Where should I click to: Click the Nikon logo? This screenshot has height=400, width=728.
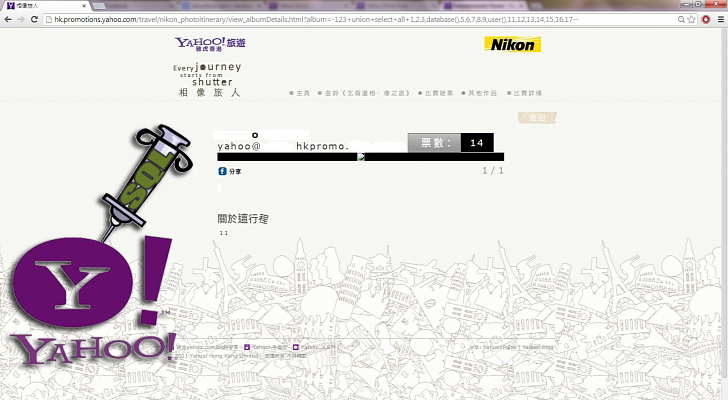point(513,45)
